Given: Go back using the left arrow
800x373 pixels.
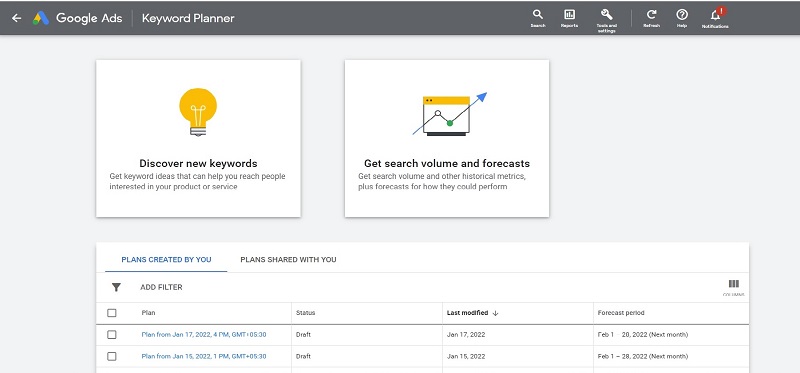Looking at the screenshot, I should pyautogui.click(x=16, y=18).
